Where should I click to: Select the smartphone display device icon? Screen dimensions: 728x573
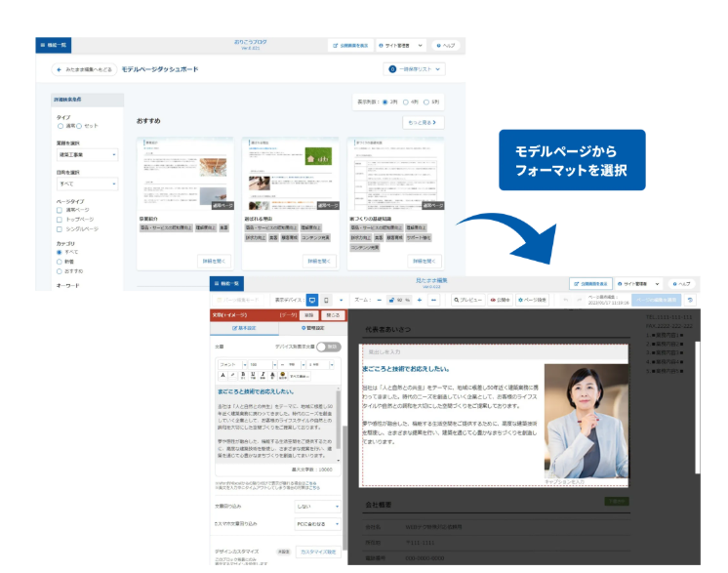coord(326,300)
